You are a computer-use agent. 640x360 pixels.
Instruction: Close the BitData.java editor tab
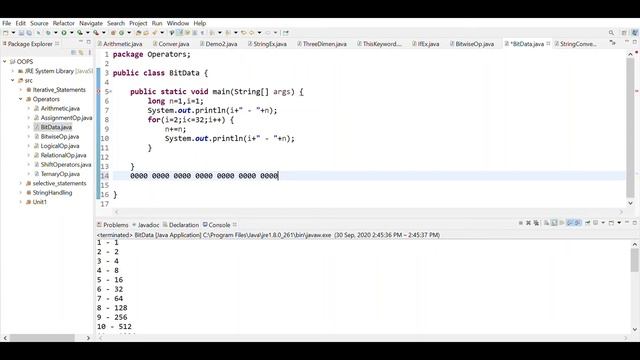[548, 43]
